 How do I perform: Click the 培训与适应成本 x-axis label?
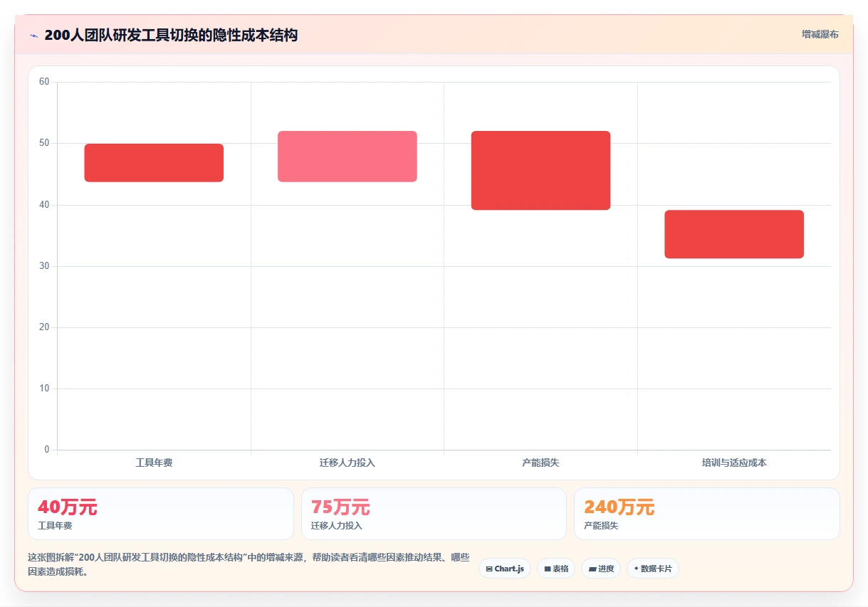click(734, 463)
